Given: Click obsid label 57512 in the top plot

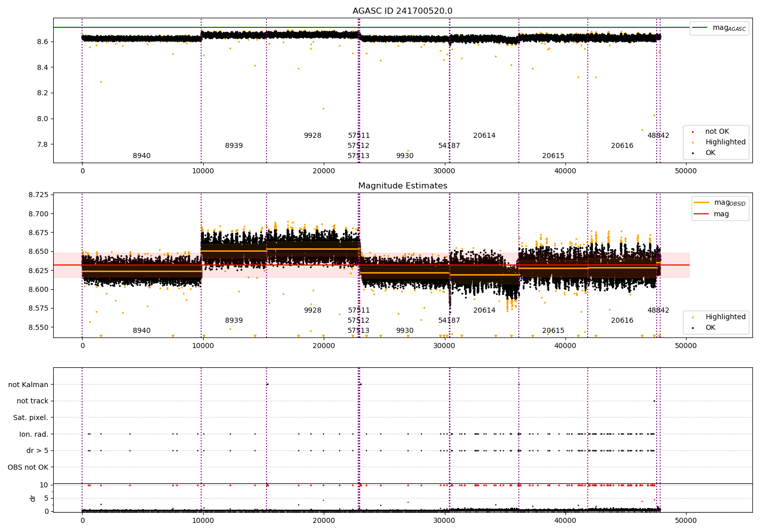Looking at the screenshot, I should point(359,146).
